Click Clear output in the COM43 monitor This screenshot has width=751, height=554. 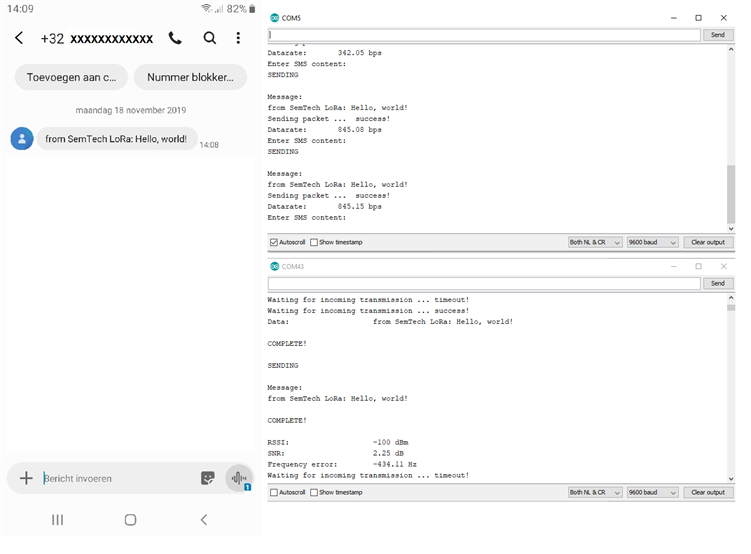click(711, 492)
